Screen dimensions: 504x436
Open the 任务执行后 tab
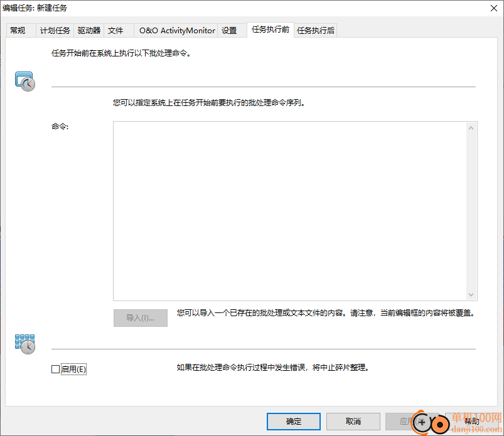tap(316, 31)
